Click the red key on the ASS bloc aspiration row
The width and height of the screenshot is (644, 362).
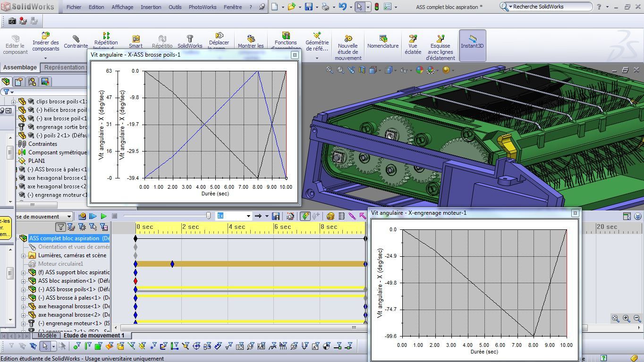coord(136,281)
